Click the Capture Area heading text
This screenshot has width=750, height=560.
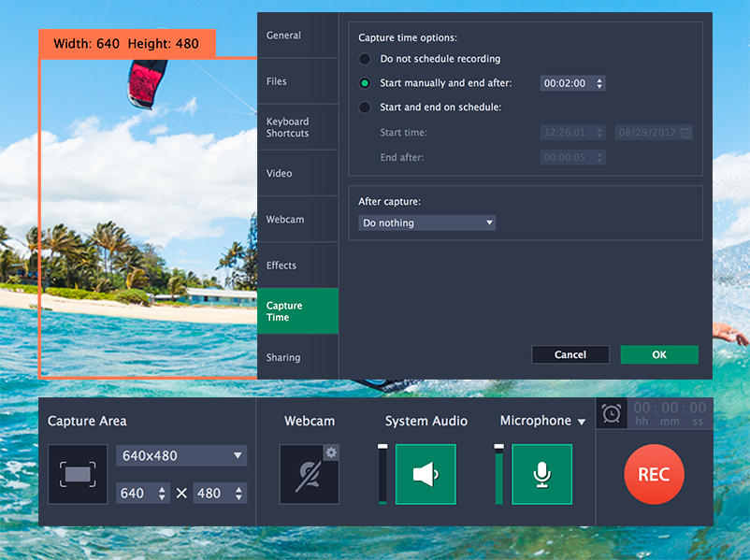click(87, 421)
